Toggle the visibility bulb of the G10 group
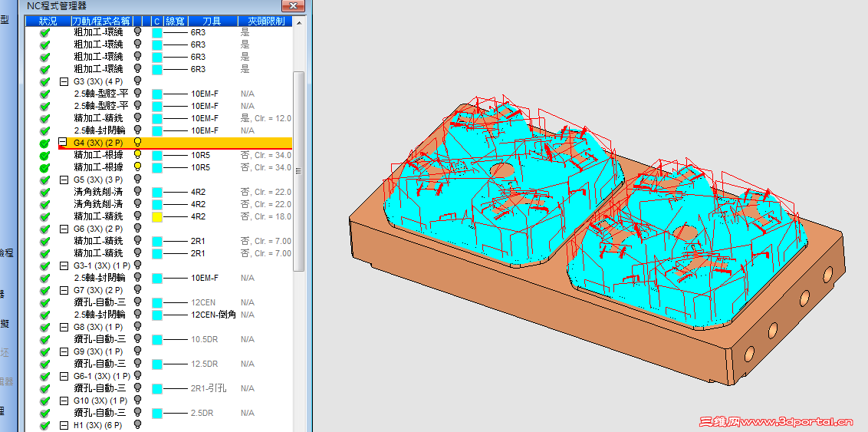Screen dimensions: 868x432 pos(138,400)
